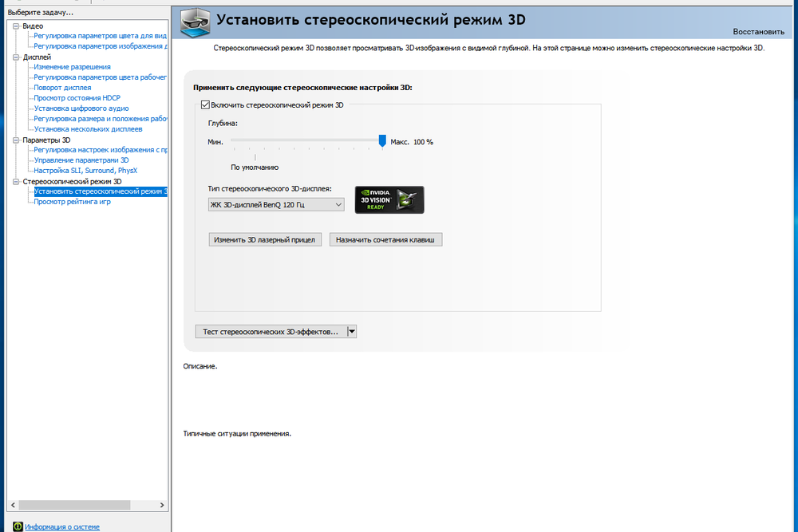798x532 pixels.
Task: Click the Восстановить link
Action: tap(758, 32)
